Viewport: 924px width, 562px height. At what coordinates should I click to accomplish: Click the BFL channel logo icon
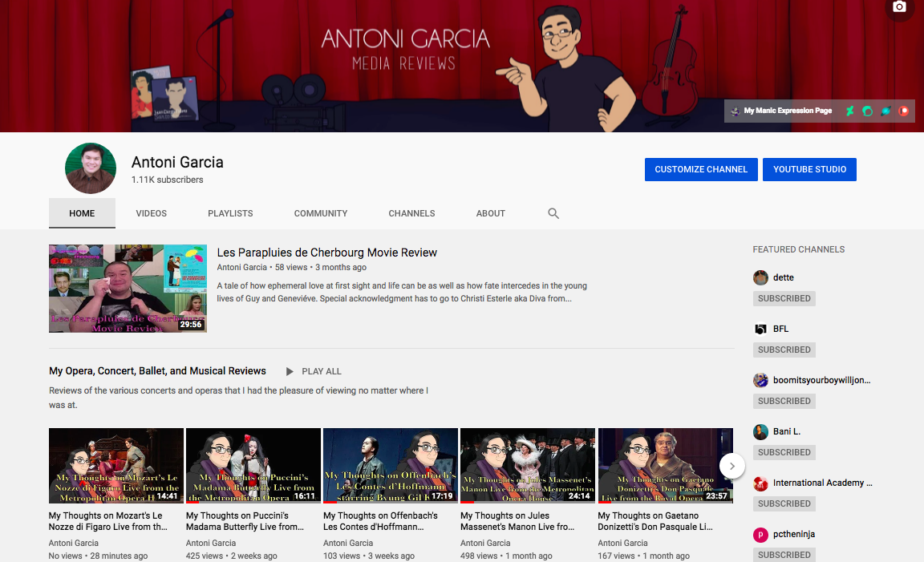(x=760, y=329)
